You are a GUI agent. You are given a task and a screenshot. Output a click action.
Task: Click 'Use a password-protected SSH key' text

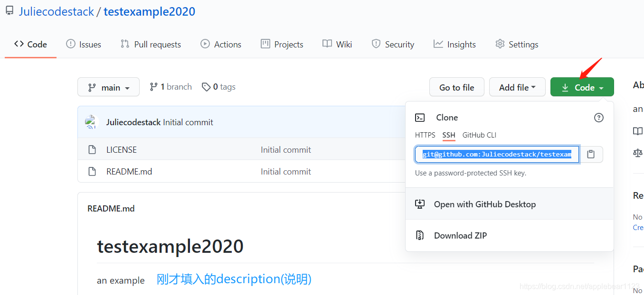click(x=470, y=173)
